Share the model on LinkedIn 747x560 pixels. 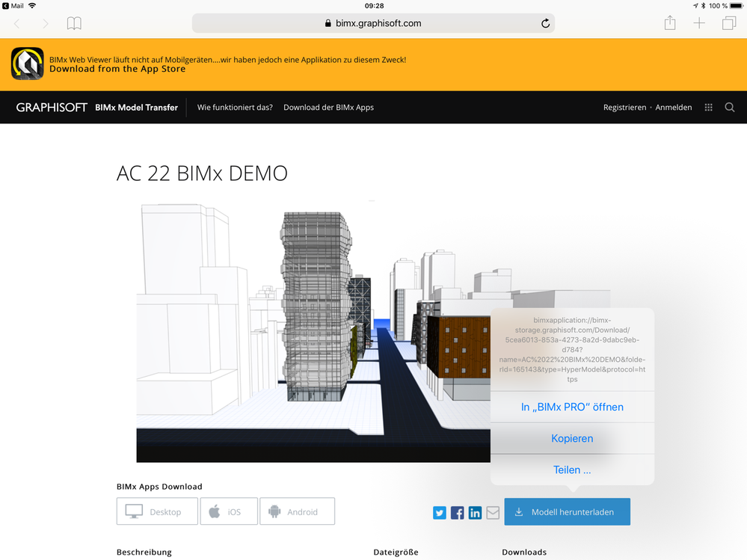click(475, 513)
